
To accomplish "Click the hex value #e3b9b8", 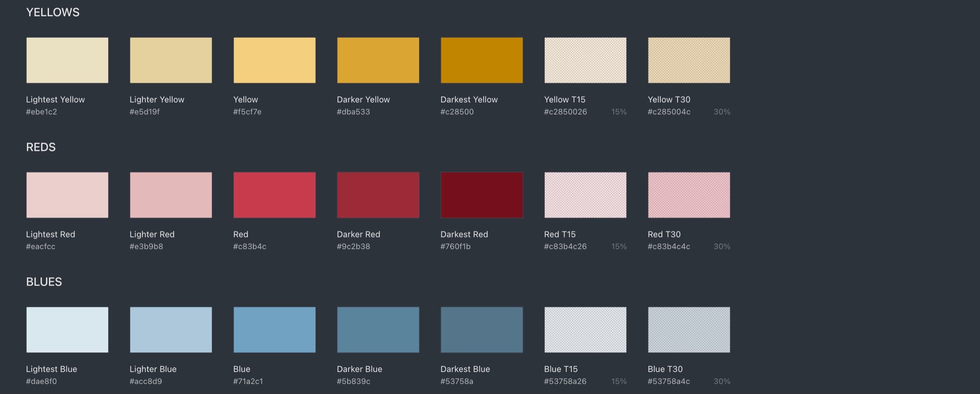I will coord(146,246).
